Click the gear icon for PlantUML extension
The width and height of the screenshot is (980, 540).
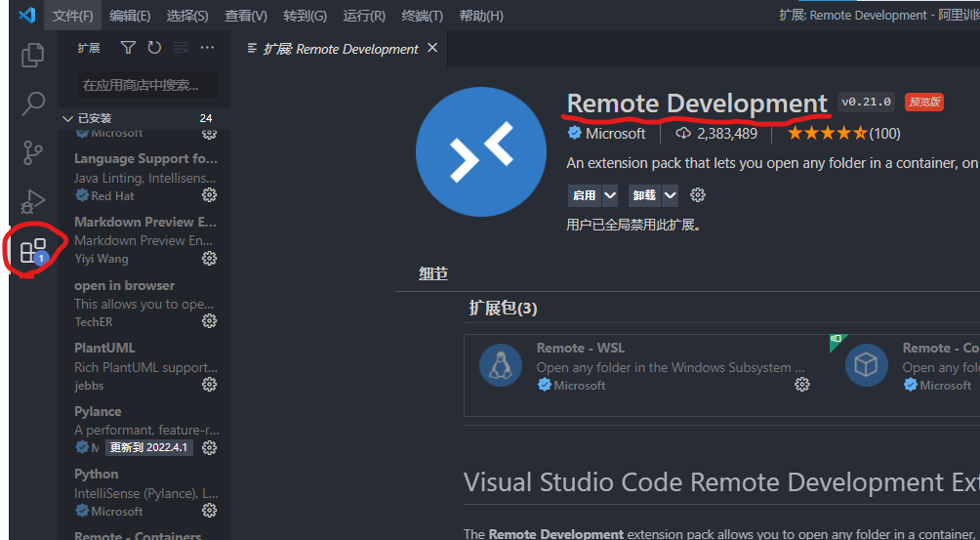point(209,385)
